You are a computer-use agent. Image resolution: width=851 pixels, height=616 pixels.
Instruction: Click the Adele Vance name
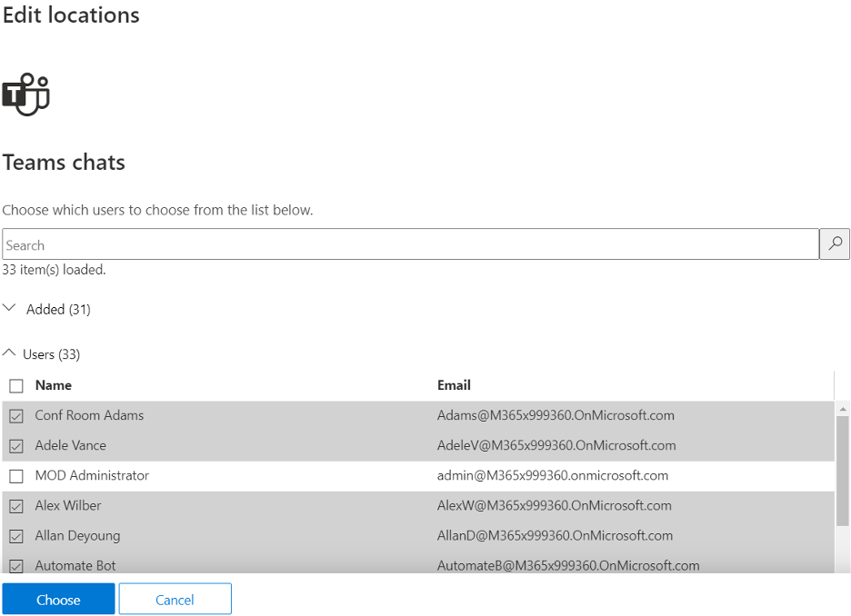tap(71, 445)
